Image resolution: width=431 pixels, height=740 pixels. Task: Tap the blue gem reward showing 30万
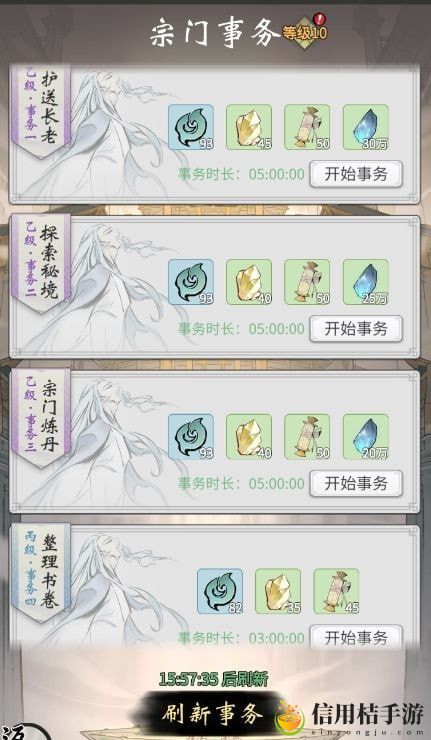365,127
